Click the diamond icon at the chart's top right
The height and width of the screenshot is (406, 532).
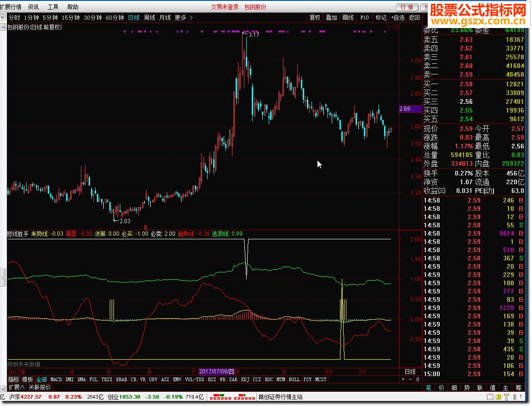(x=389, y=28)
